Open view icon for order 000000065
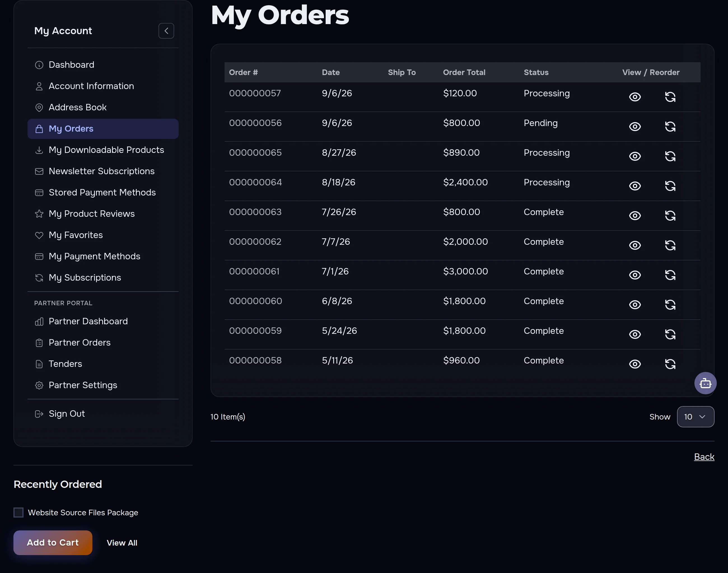 coord(635,156)
